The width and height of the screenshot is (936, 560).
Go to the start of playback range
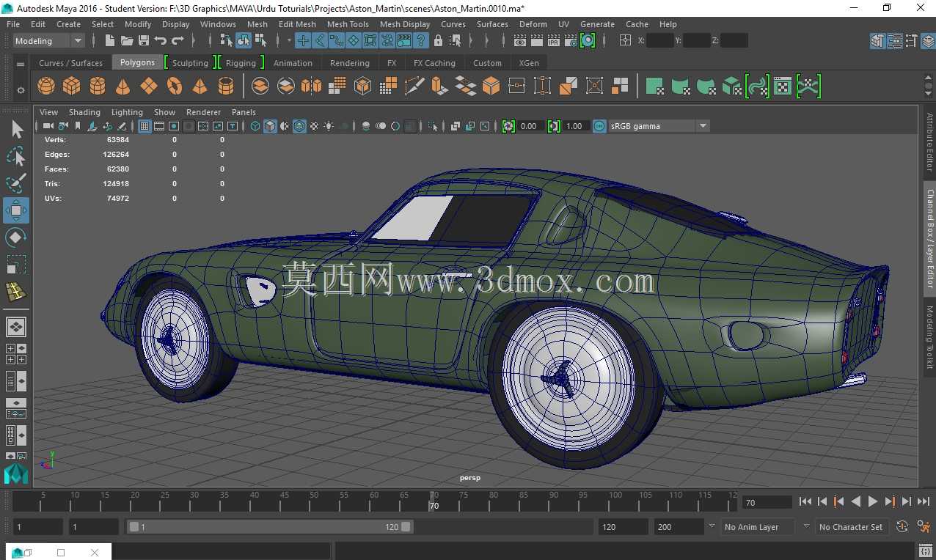coord(805,501)
